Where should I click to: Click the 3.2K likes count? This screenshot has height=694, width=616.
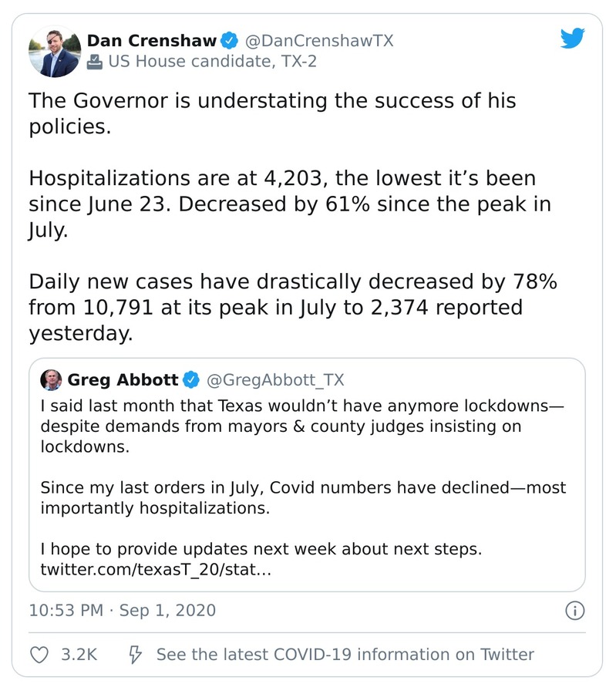click(x=79, y=655)
